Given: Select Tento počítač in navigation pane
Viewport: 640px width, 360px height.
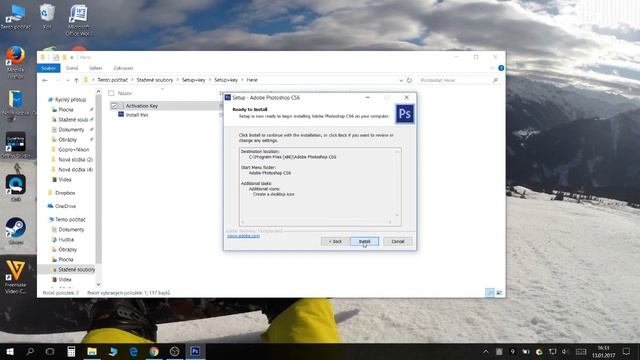Looking at the screenshot, I should [69, 220].
